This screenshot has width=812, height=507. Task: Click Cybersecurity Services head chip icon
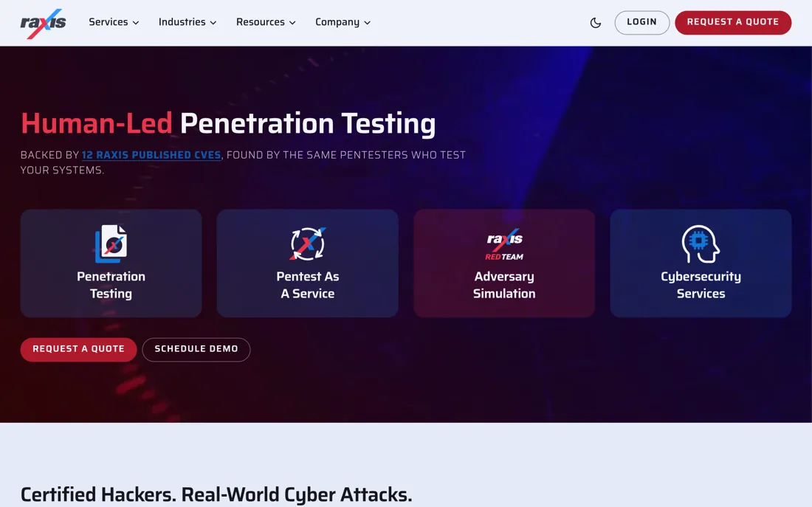point(701,244)
